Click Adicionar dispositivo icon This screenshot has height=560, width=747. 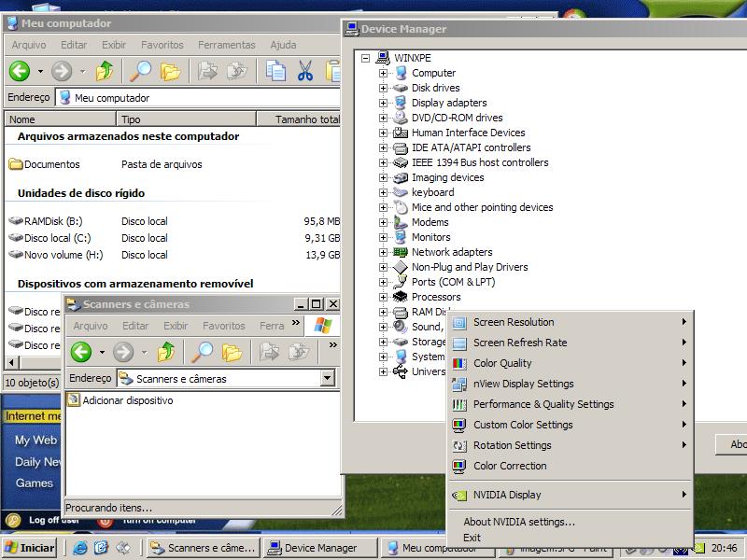pos(74,399)
